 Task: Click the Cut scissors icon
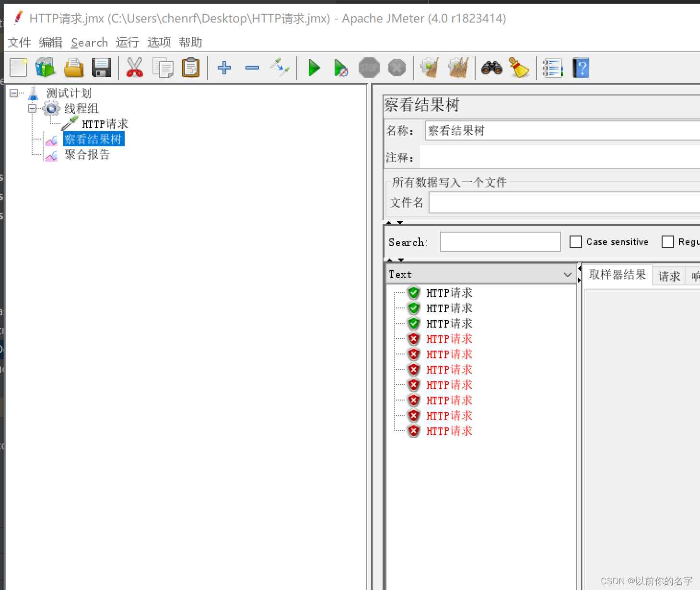tap(135, 68)
